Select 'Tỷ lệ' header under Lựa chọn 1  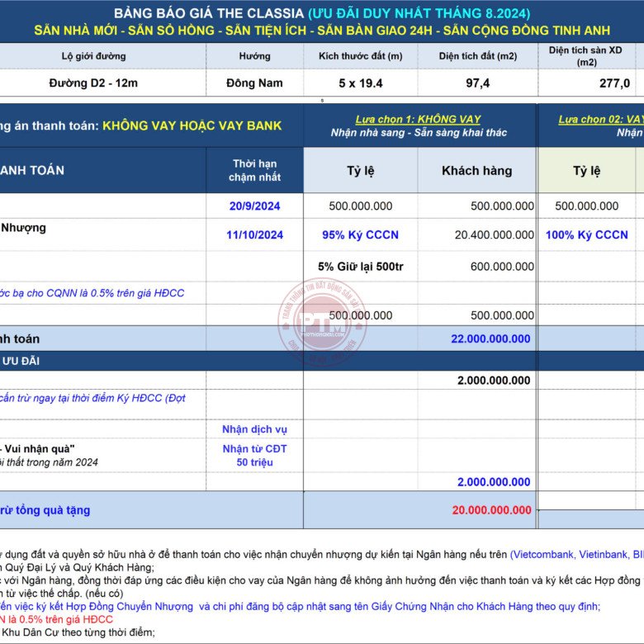coord(361,170)
